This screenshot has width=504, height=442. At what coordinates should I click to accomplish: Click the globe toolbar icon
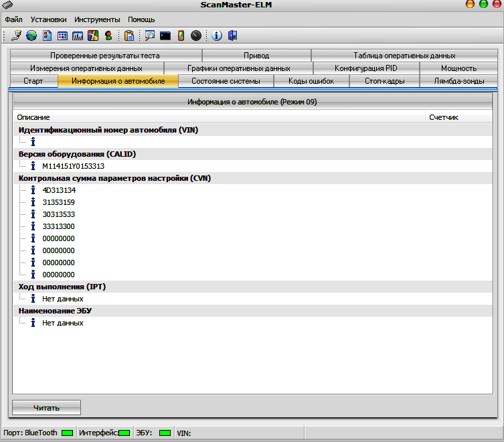pyautogui.click(x=31, y=35)
